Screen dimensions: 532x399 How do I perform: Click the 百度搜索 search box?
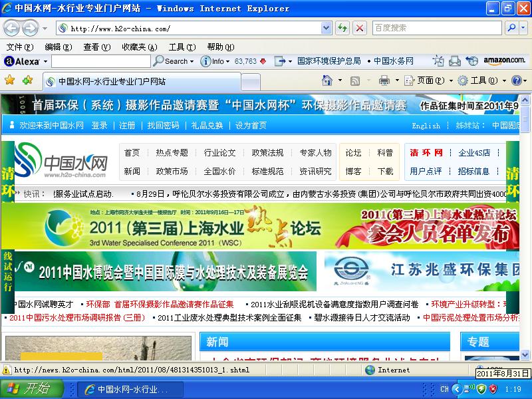(x=437, y=28)
